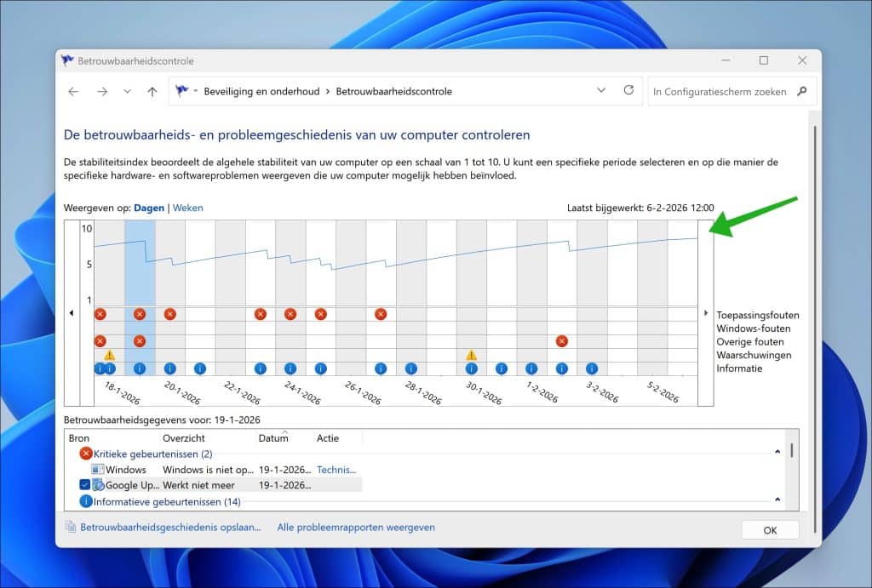Click the warning icon on 30-1-2026
The height and width of the screenshot is (588, 872).
471,355
